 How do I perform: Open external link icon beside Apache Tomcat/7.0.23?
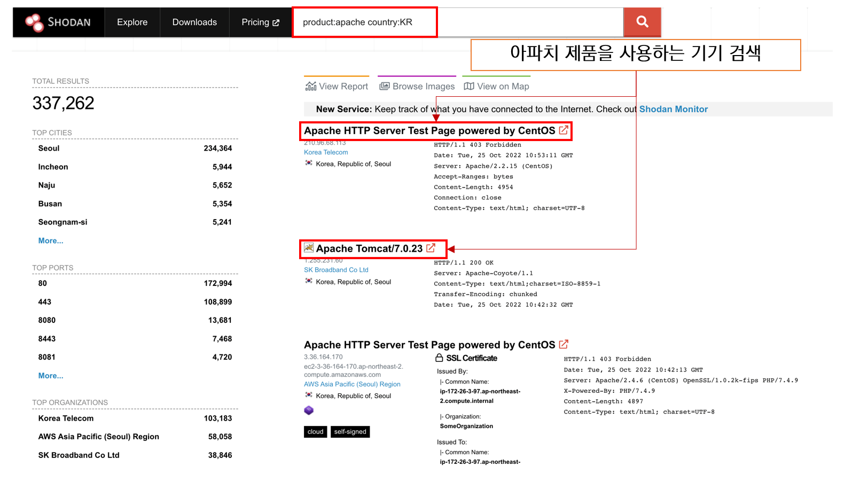[x=431, y=248]
